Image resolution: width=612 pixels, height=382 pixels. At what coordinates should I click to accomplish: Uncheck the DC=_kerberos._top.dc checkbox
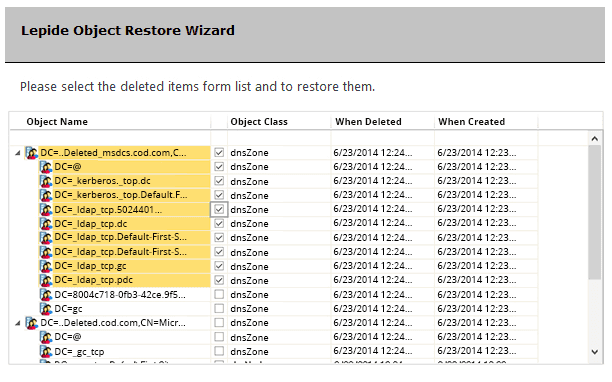click(x=219, y=181)
